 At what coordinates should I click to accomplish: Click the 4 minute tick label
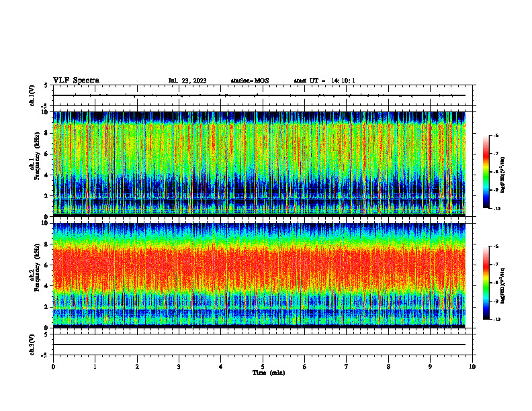tap(221, 367)
